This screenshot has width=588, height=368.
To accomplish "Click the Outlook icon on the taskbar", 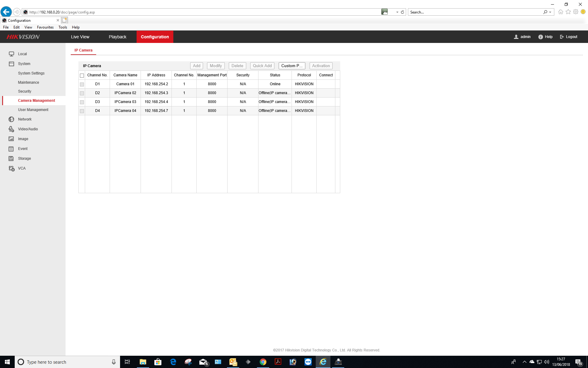I will [x=233, y=362].
